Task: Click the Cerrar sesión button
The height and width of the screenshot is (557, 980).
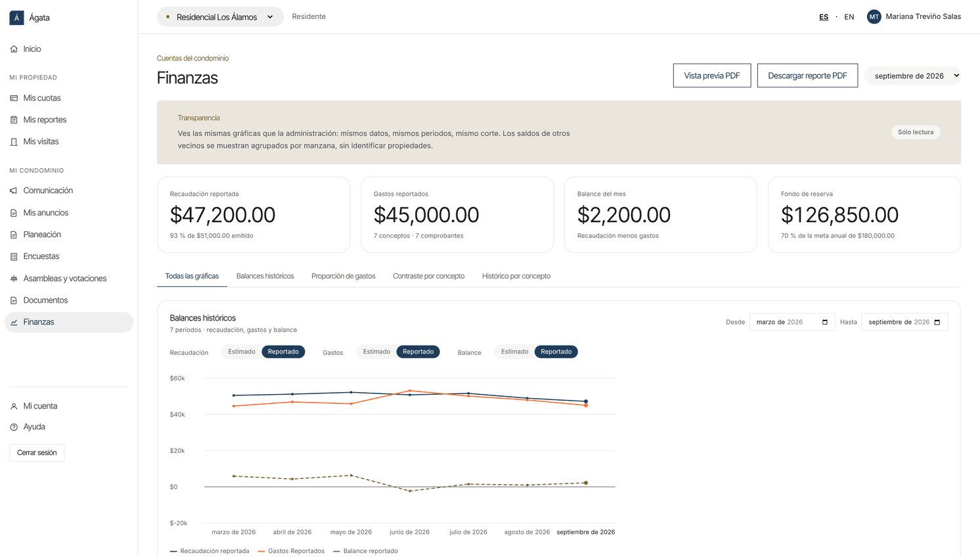Action: point(37,453)
